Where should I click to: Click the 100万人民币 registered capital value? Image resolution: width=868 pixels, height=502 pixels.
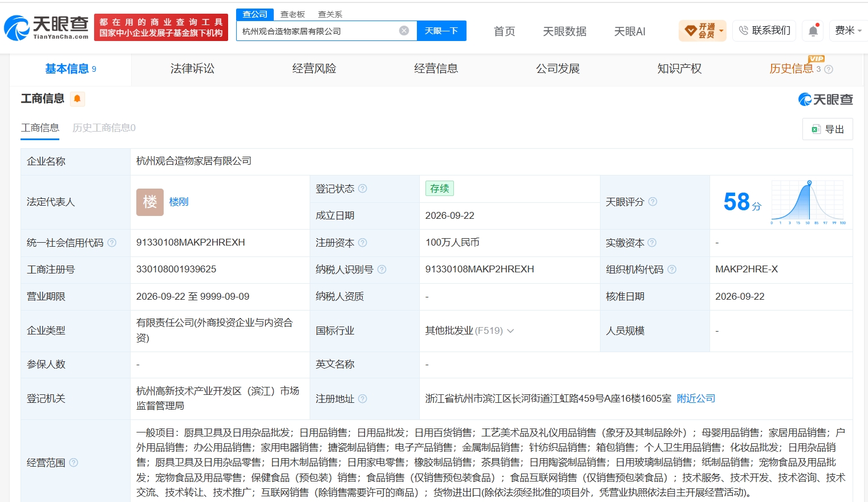(x=452, y=243)
